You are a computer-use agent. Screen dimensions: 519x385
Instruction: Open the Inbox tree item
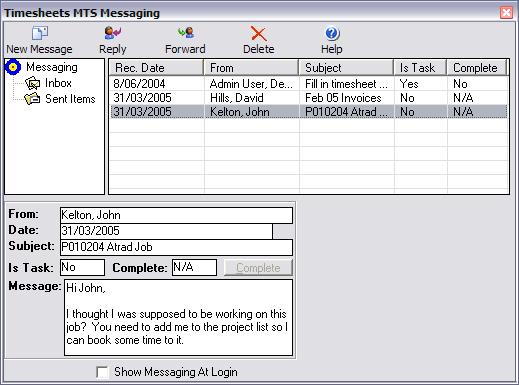(x=58, y=83)
